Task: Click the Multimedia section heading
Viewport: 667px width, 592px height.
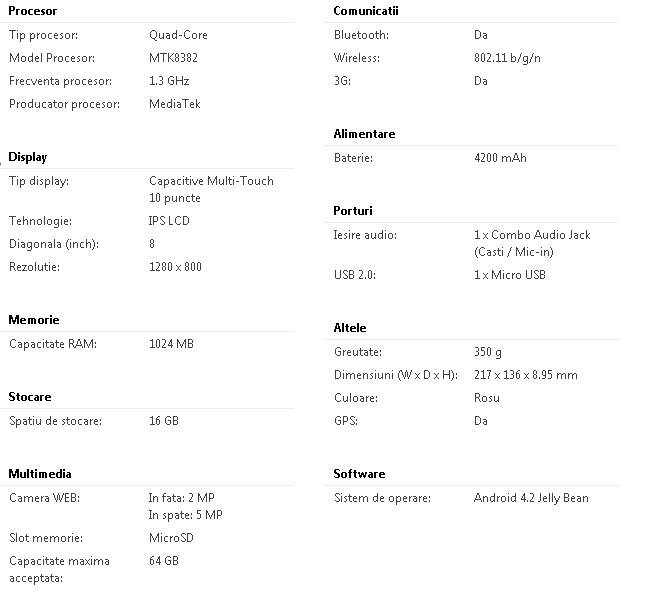Action: pos(40,474)
